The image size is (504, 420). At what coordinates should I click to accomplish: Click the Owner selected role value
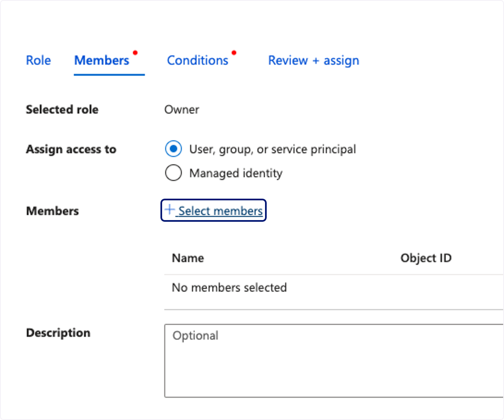click(181, 110)
